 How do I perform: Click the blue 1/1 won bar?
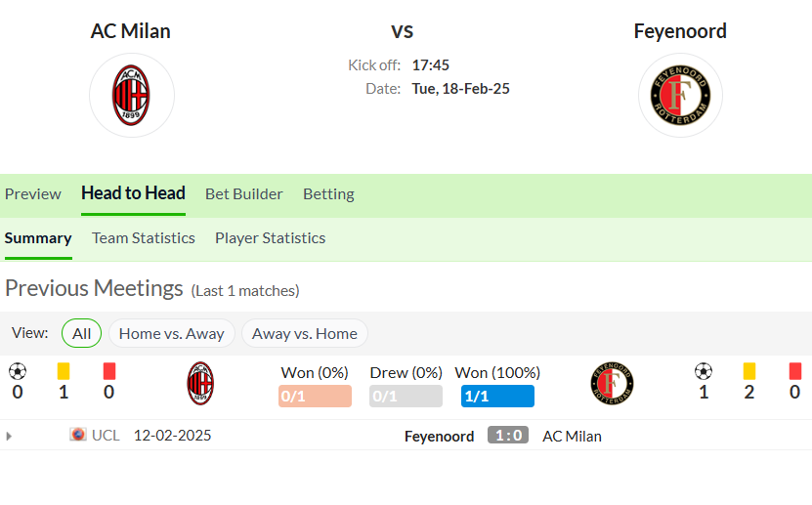497,397
